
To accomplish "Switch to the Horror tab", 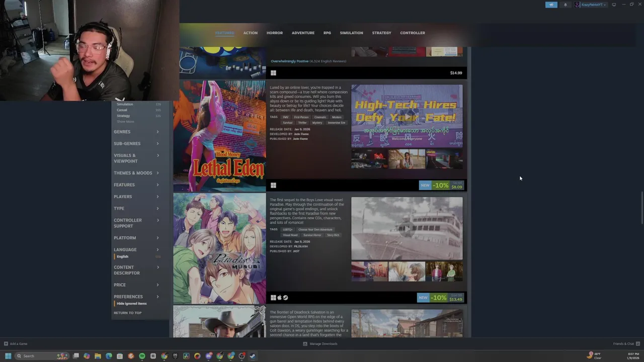I will pos(275,33).
